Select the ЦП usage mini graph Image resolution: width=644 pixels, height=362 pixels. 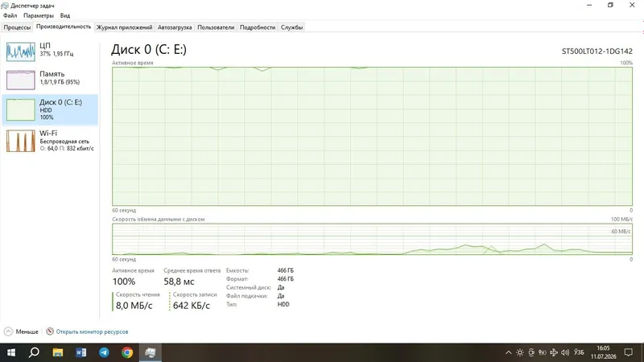[x=21, y=51]
